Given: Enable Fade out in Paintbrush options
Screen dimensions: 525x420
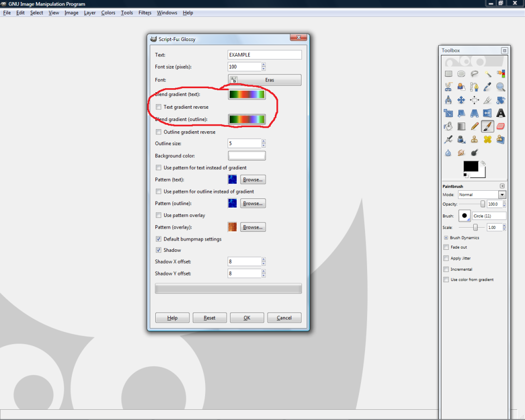Looking at the screenshot, I should click(x=446, y=247).
